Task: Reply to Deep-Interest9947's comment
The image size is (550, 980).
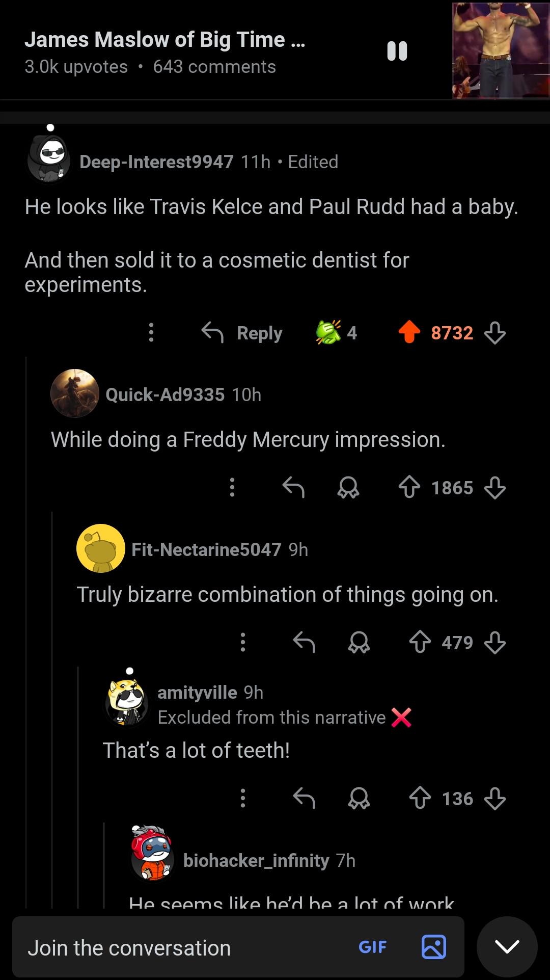Action: click(x=242, y=333)
